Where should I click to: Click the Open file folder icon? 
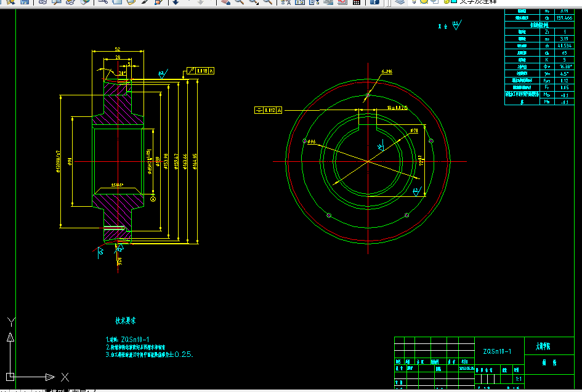pos(10,2)
